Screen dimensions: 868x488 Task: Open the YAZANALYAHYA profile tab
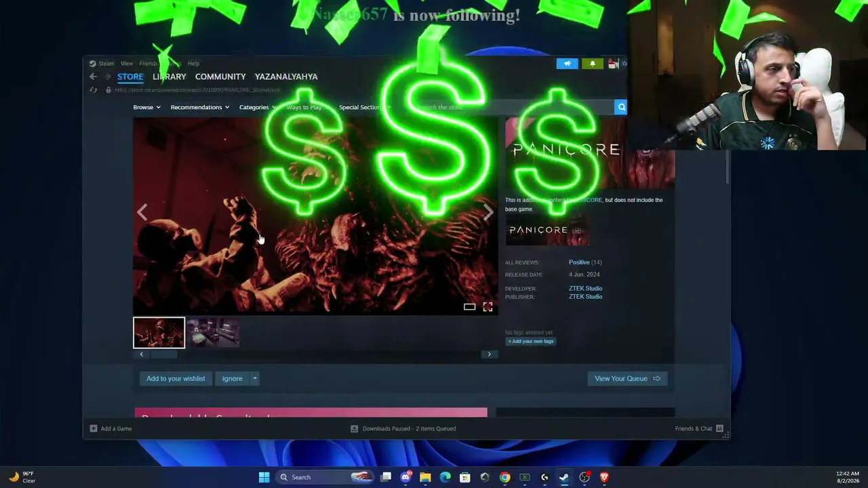tap(286, 77)
